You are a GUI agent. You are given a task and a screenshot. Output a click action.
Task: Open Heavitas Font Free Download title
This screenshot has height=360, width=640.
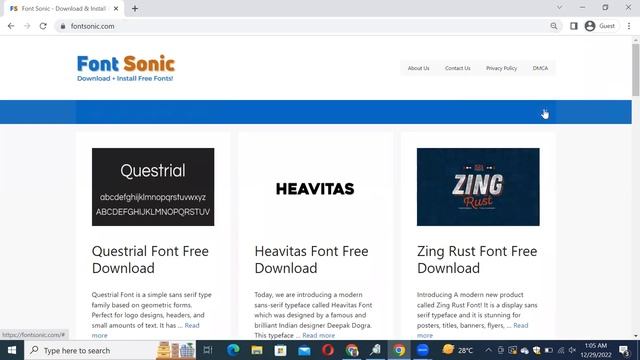pyautogui.click(x=311, y=260)
